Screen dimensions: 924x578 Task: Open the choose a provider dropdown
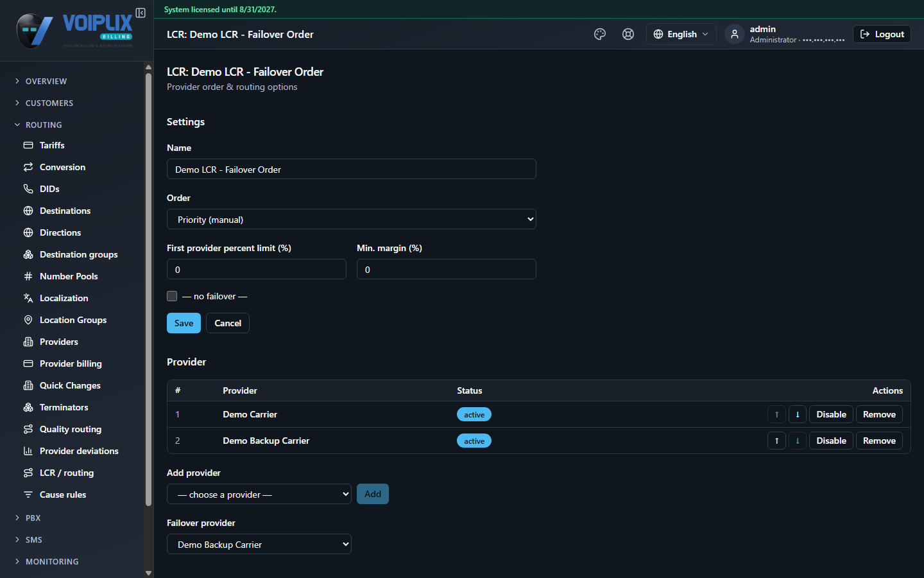259,494
